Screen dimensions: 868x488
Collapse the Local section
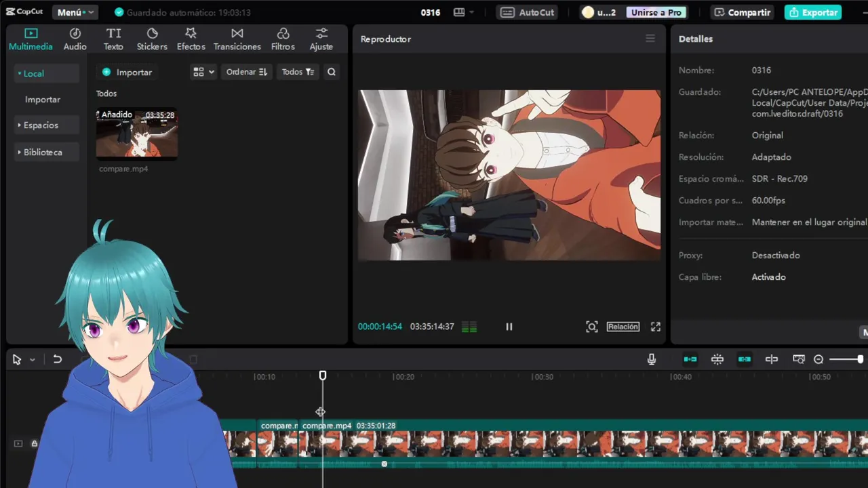[x=45, y=73]
